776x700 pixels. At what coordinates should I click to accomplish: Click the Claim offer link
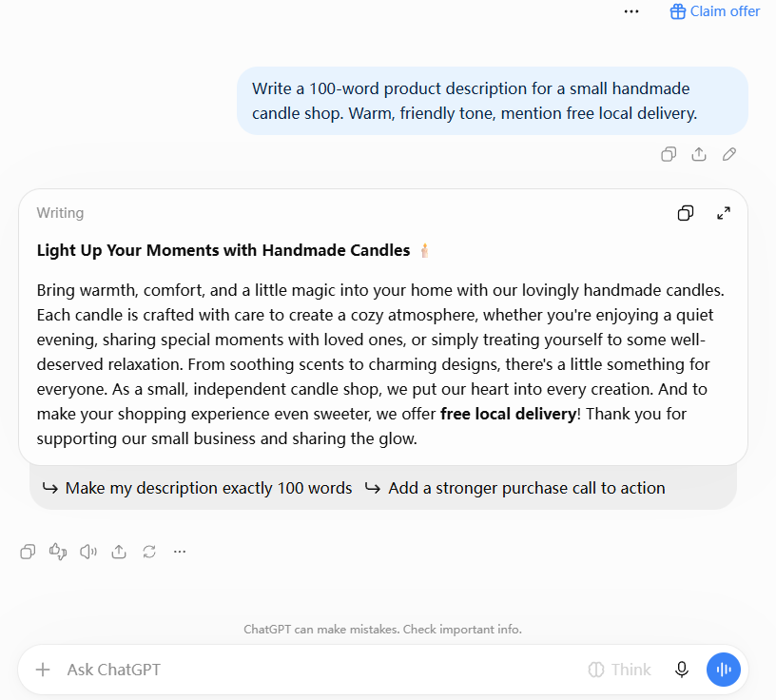(x=714, y=11)
